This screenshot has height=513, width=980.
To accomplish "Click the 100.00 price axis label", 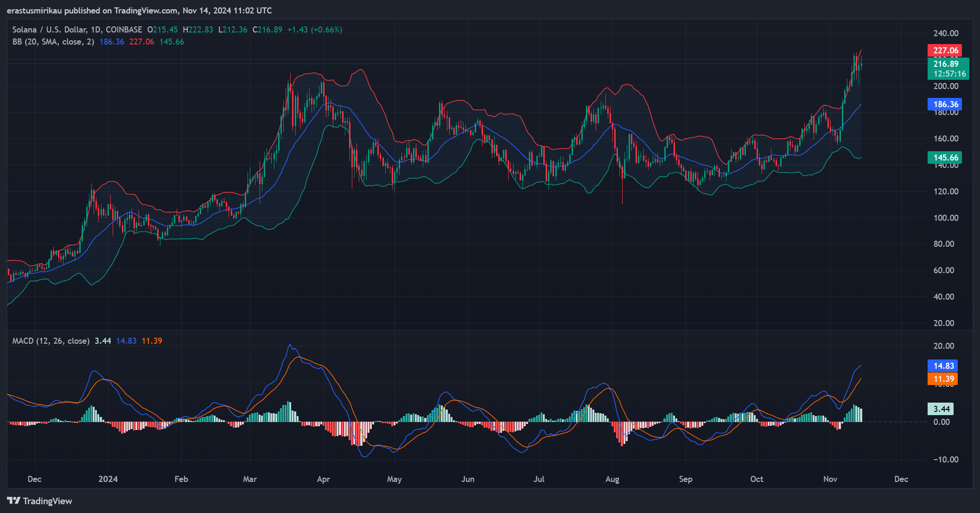I will (946, 218).
